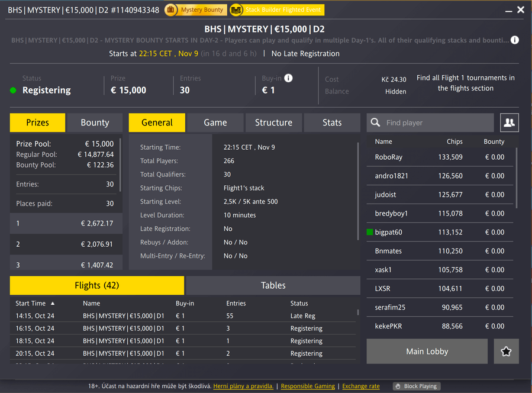Viewport: 532px width, 393px height.
Task: Click the magnifier search icon
Action: pos(375,123)
